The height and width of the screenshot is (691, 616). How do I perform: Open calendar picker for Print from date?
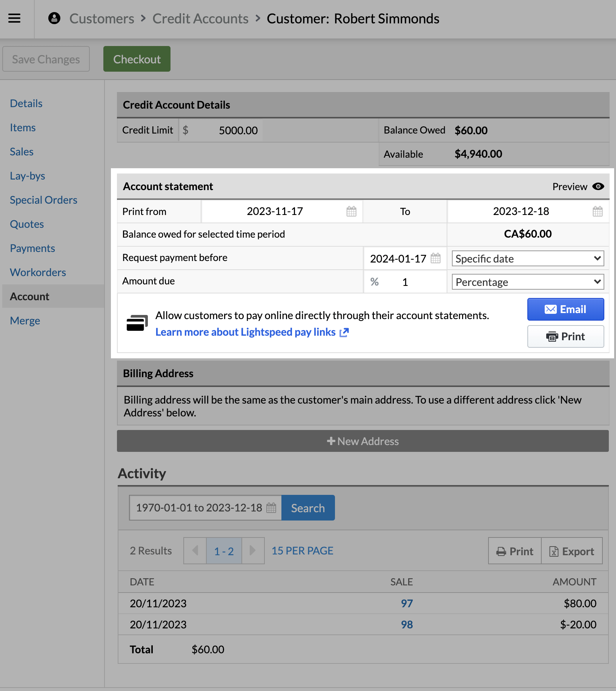coord(351,211)
